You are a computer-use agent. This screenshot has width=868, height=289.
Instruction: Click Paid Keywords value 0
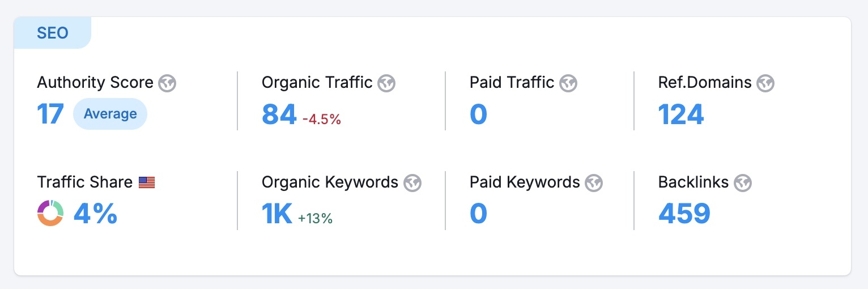[478, 213]
